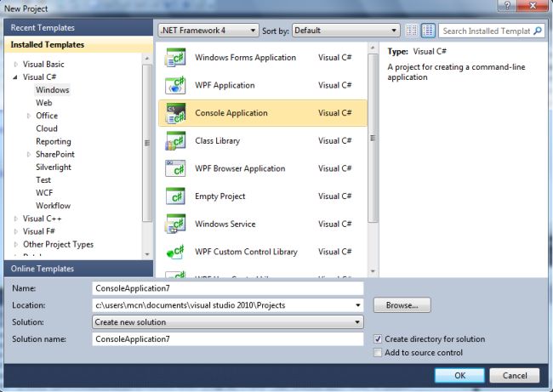Viewport: 553px width, 392px height.
Task: Click the search magnifier icon
Action: 538,31
